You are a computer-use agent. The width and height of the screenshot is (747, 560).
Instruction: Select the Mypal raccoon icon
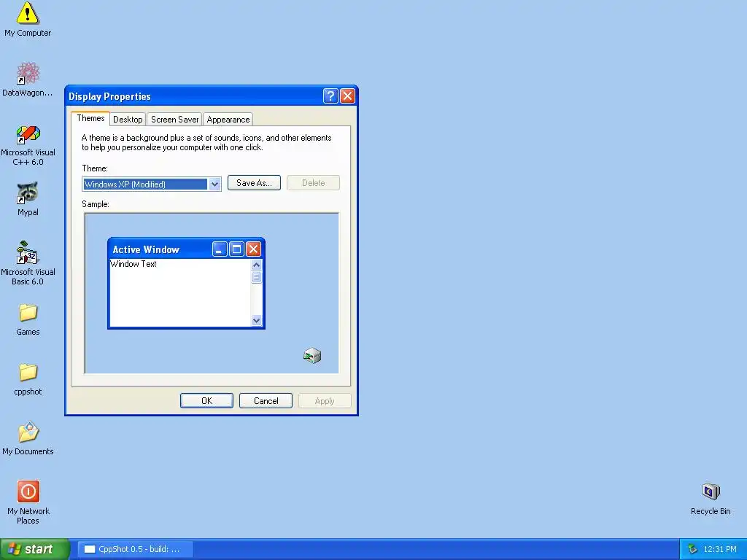(28, 199)
